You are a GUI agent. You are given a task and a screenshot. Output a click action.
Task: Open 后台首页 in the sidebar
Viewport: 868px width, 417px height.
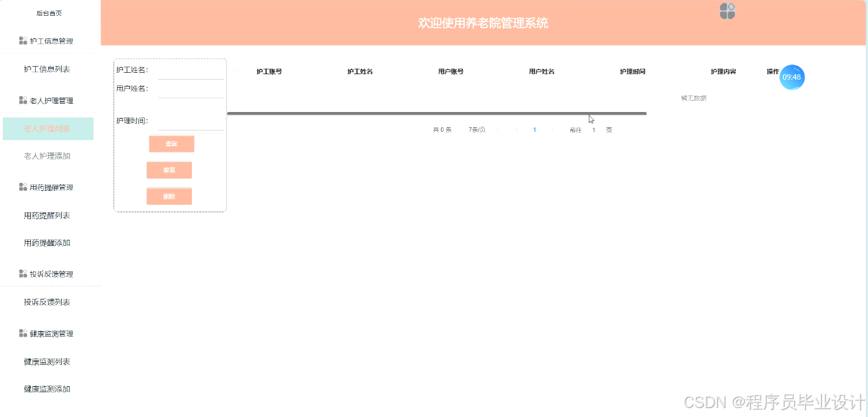(x=50, y=13)
